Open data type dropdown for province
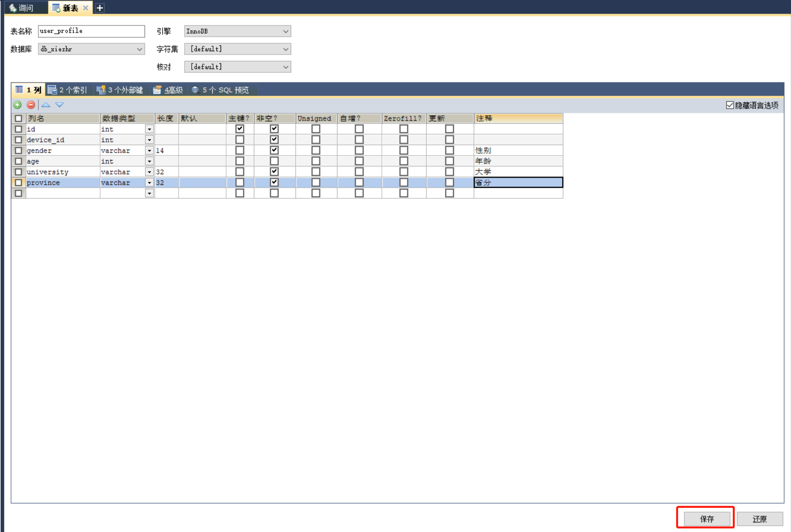 click(149, 183)
